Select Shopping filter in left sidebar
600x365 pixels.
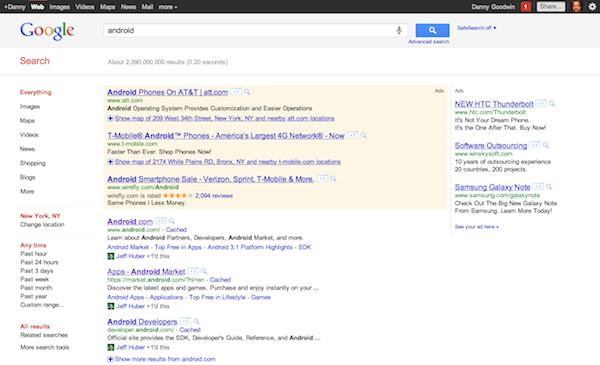33,163
